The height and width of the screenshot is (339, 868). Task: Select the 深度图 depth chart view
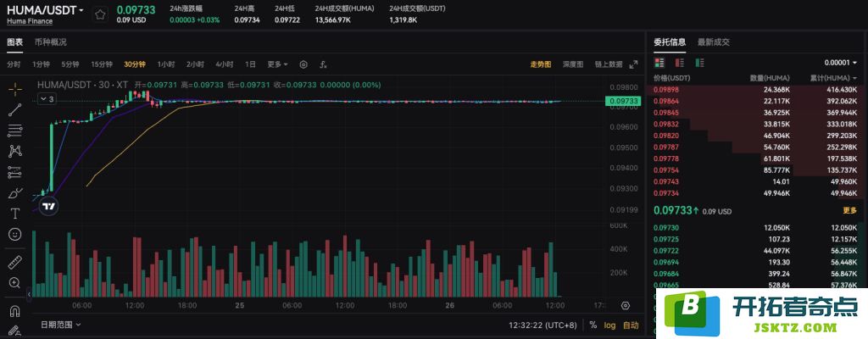click(x=573, y=64)
